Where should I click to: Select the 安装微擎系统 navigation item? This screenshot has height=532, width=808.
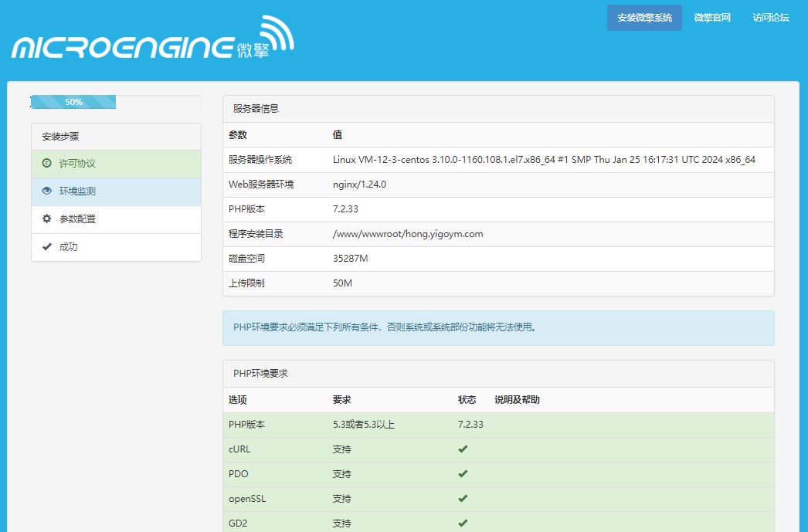(x=644, y=17)
